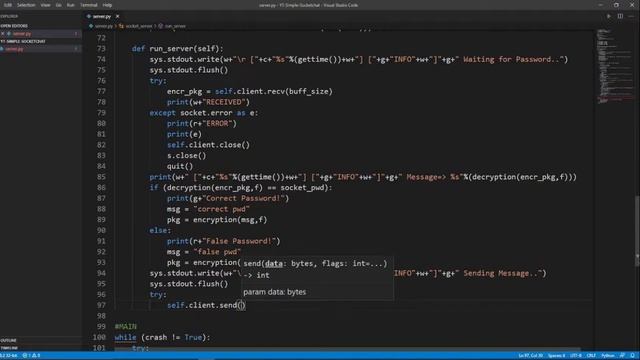Close the server.py editor tab
Screen dimensions: 640x360
[118, 16]
